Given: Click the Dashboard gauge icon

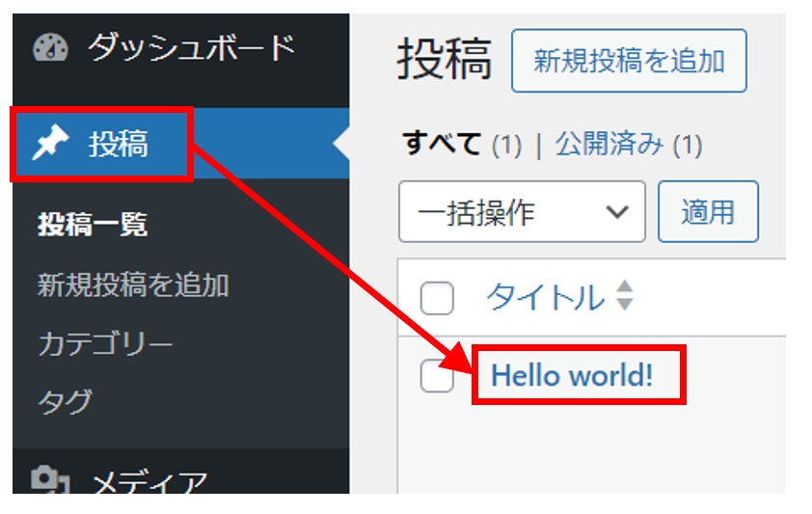Looking at the screenshot, I should 50,48.
